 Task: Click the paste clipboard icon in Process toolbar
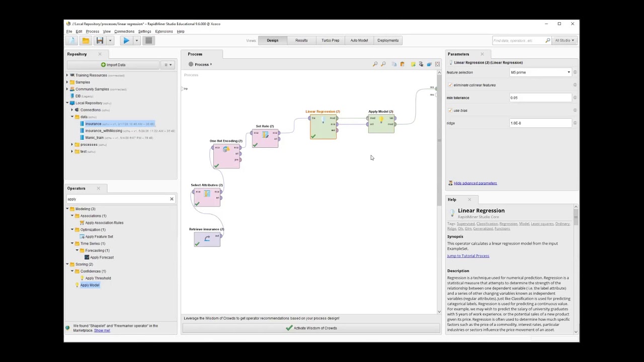pos(402,64)
